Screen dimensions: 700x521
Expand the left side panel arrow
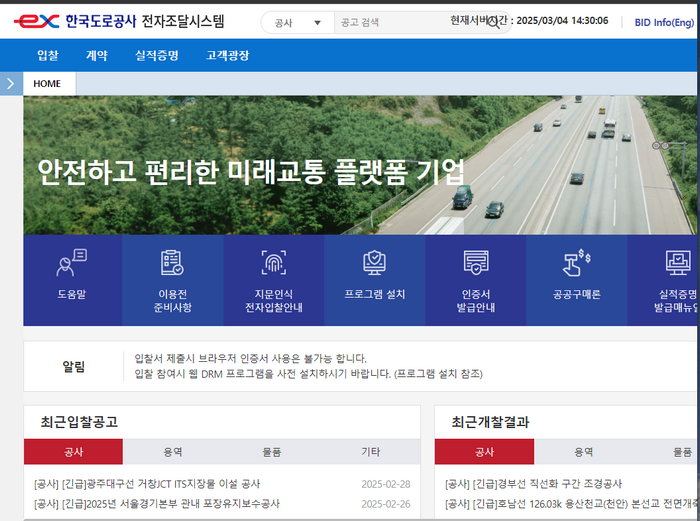10,84
